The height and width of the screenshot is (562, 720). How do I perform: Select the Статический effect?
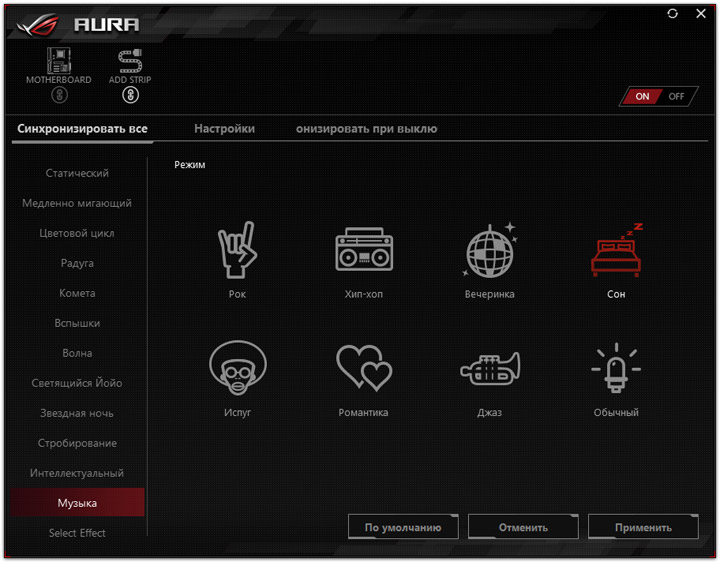77,173
